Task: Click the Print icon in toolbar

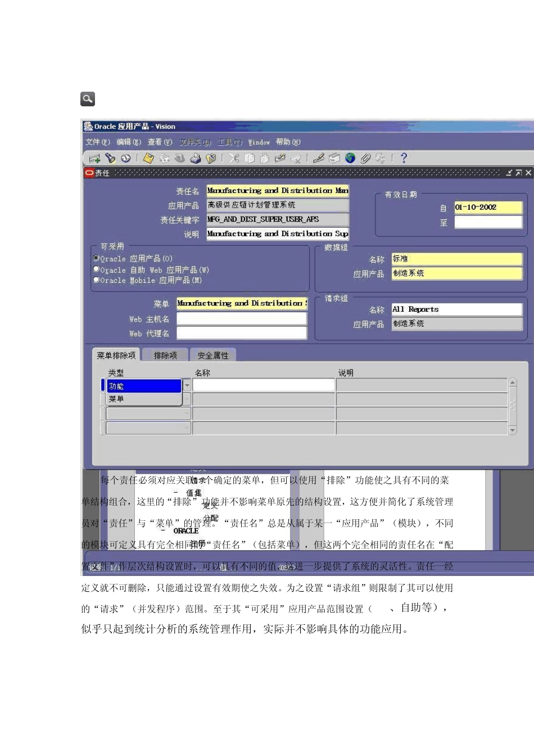Action: coord(195,159)
